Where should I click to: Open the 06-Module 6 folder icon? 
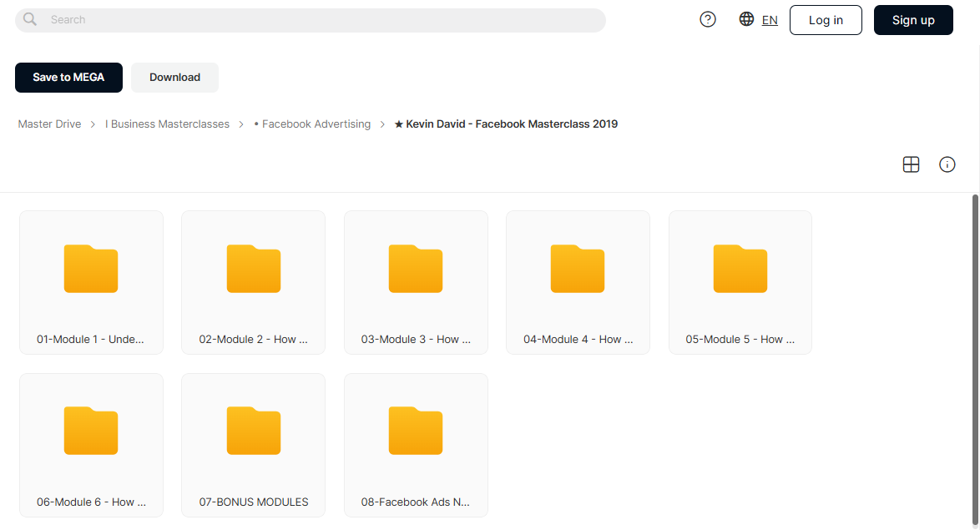pyautogui.click(x=91, y=431)
